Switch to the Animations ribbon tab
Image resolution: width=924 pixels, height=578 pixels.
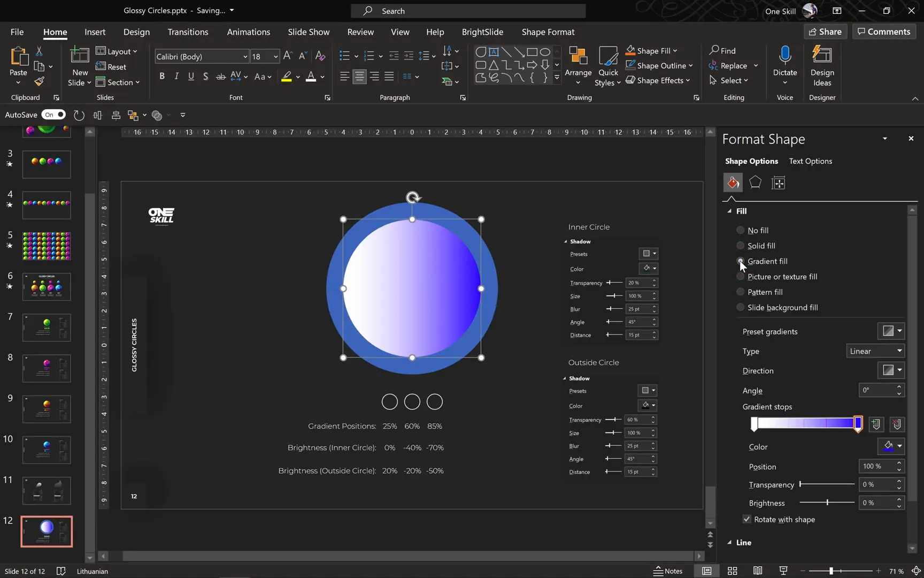point(248,32)
